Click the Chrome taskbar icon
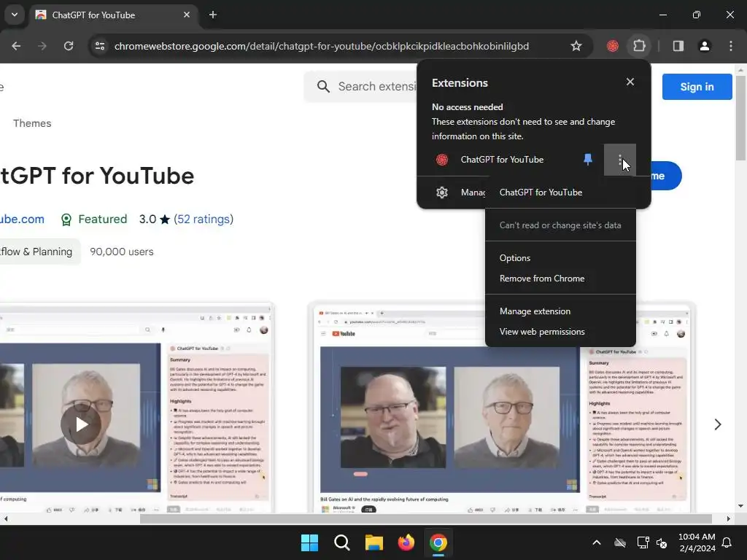Viewport: 747px width, 560px height. coord(438,542)
